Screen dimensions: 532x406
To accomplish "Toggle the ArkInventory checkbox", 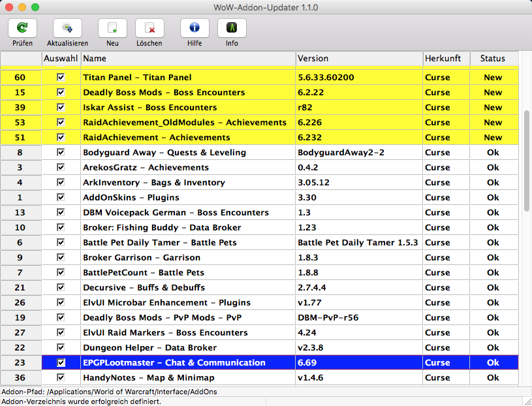I will point(61,182).
